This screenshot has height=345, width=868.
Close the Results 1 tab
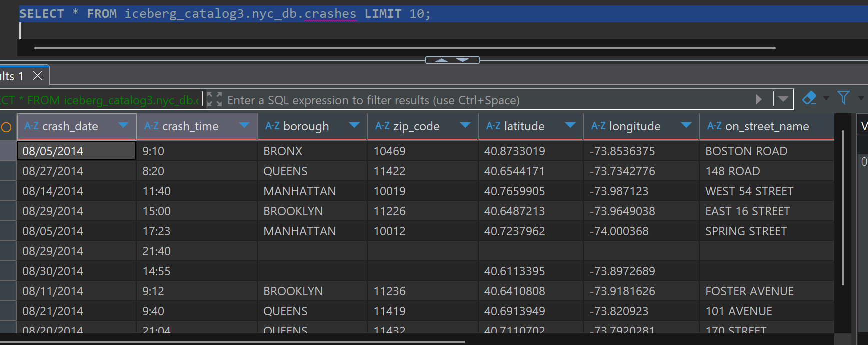37,76
